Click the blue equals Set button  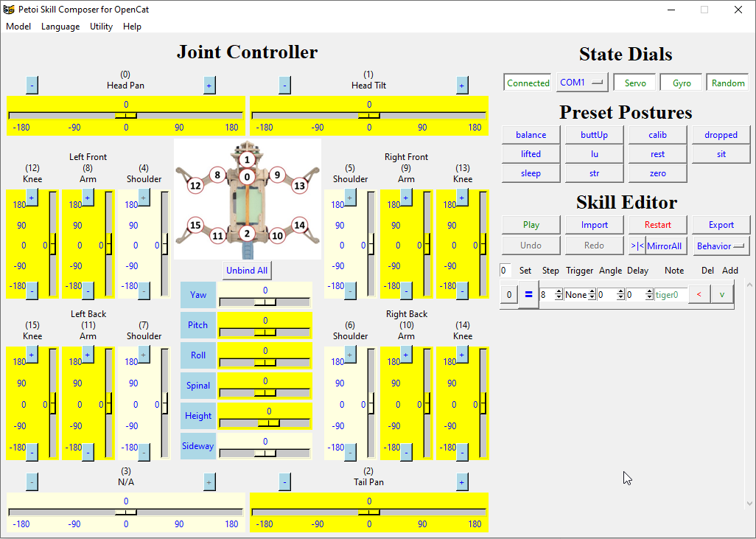click(x=528, y=294)
